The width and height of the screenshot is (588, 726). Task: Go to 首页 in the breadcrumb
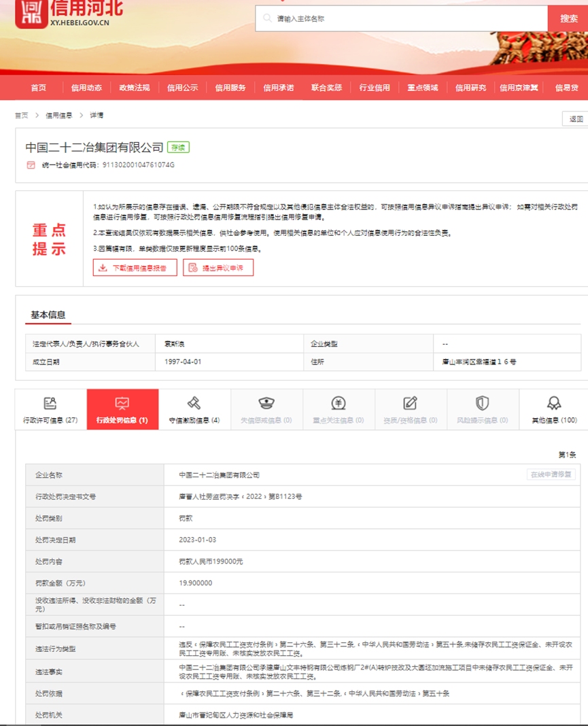pyautogui.click(x=21, y=116)
